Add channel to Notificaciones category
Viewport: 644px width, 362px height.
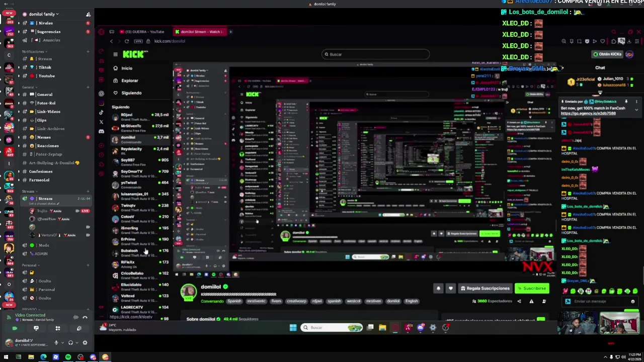88,52
